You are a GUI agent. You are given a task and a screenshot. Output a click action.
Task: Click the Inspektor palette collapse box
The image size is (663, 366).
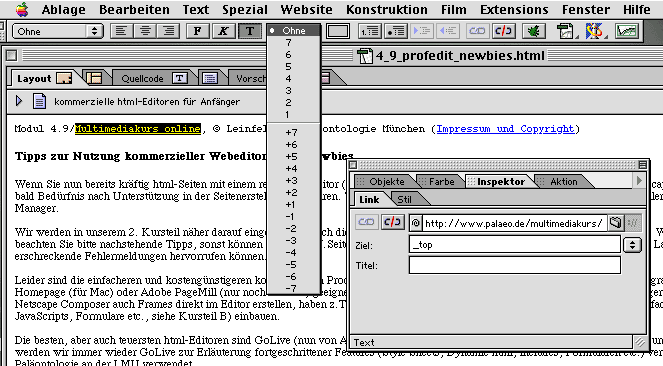353,165
